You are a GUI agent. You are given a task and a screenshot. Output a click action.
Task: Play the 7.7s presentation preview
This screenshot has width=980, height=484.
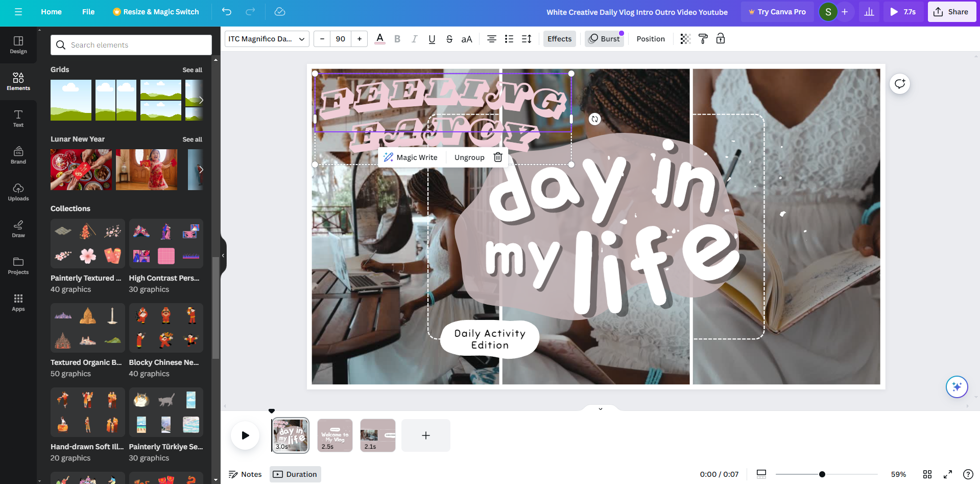[903, 12]
